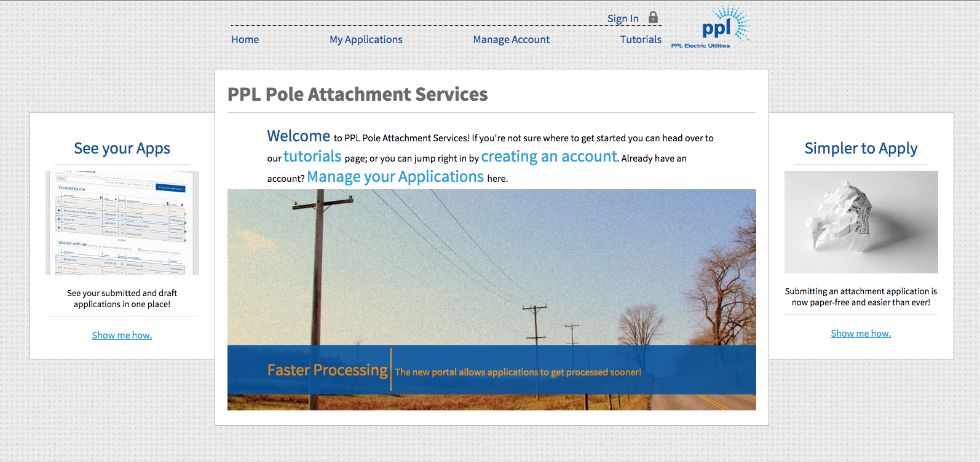This screenshot has height=462, width=980.
Task: Follow the inline tutorials link in welcome text
Action: 312,157
